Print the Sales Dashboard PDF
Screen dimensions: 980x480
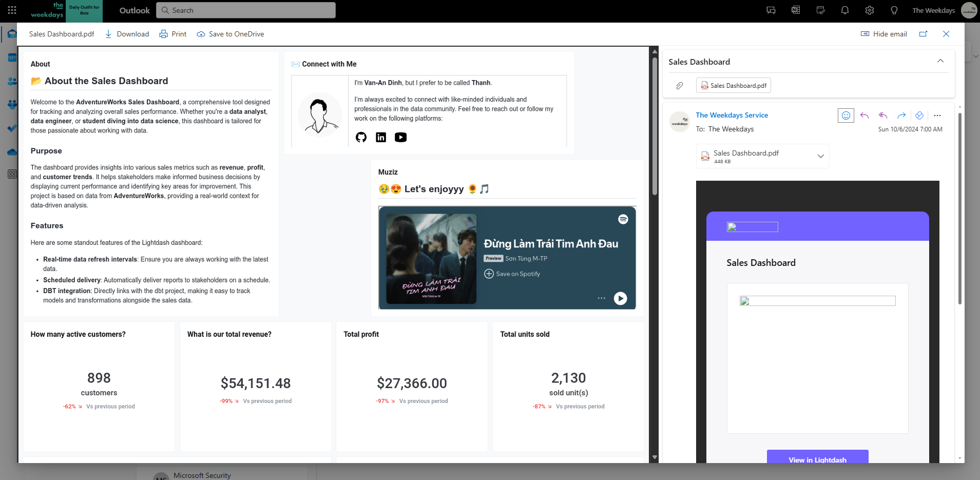point(173,34)
